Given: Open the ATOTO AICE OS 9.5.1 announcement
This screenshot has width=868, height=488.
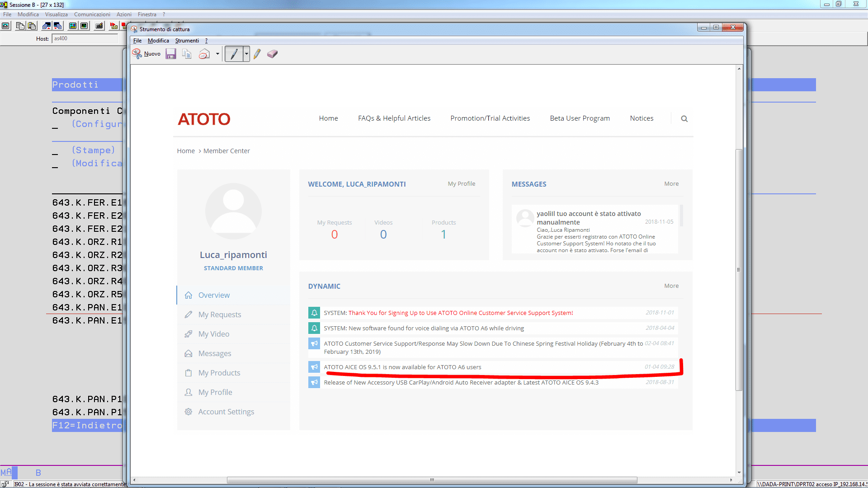Looking at the screenshot, I should click(x=402, y=367).
